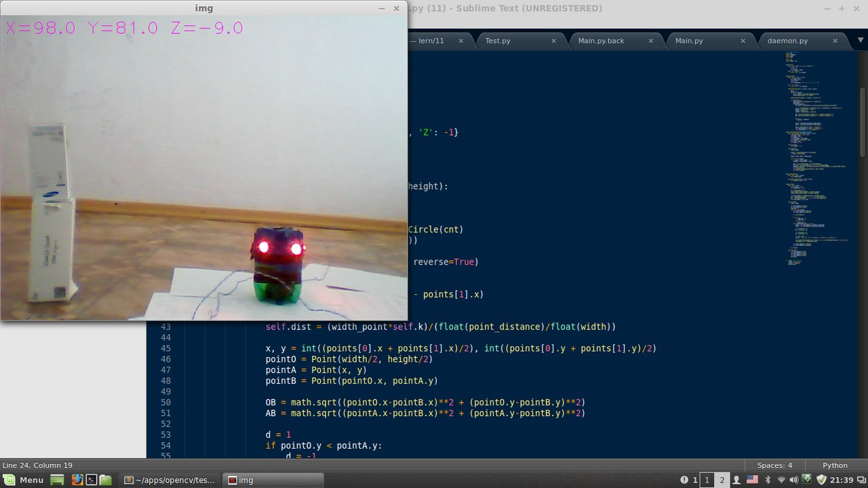
Task: Click the 'self.dist' code line
Action: coord(441,327)
